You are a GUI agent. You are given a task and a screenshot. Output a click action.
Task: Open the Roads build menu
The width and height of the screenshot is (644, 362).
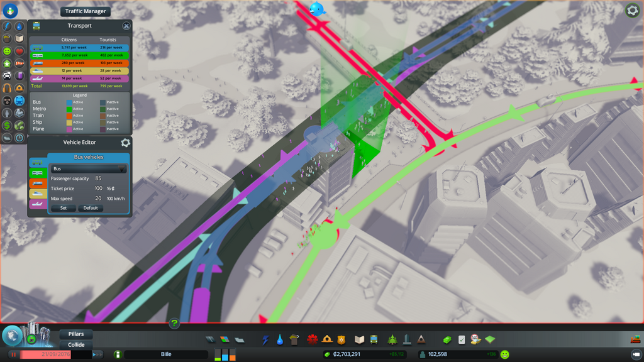pyautogui.click(x=210, y=339)
